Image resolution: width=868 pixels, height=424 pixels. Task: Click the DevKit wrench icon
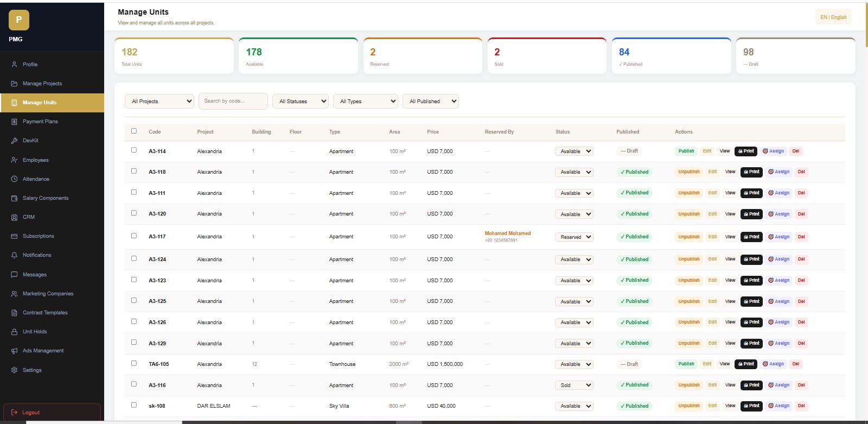(14, 141)
